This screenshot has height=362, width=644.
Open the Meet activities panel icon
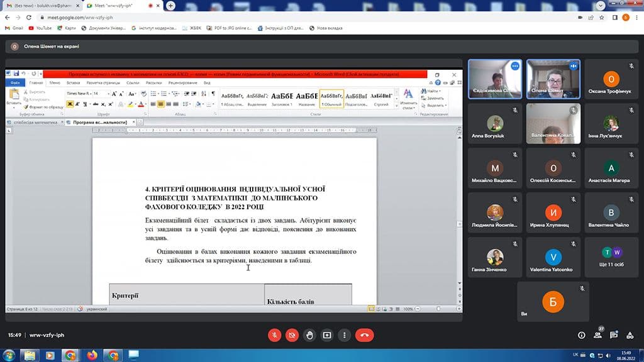pos(630,336)
